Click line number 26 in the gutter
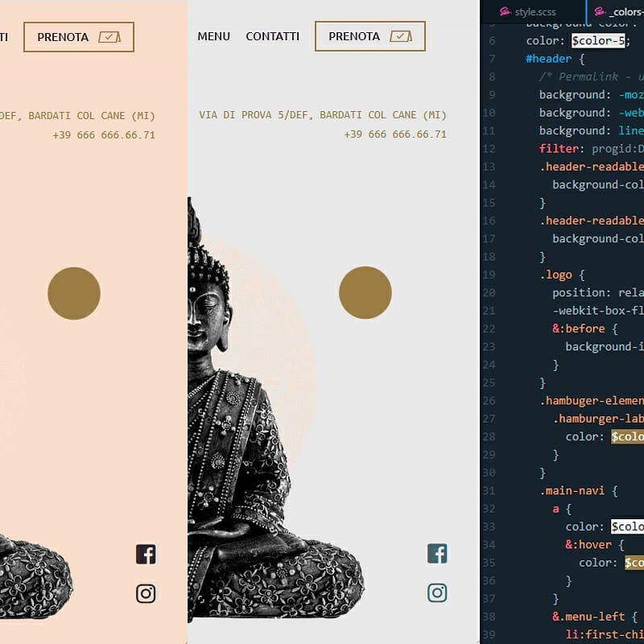 tap(489, 401)
